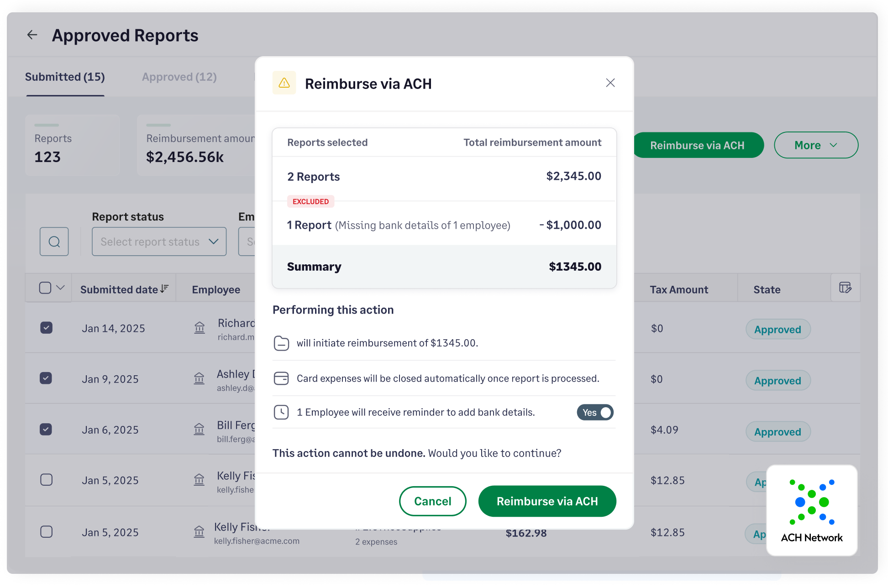Click the back arrow beside Approved Reports

[32, 35]
